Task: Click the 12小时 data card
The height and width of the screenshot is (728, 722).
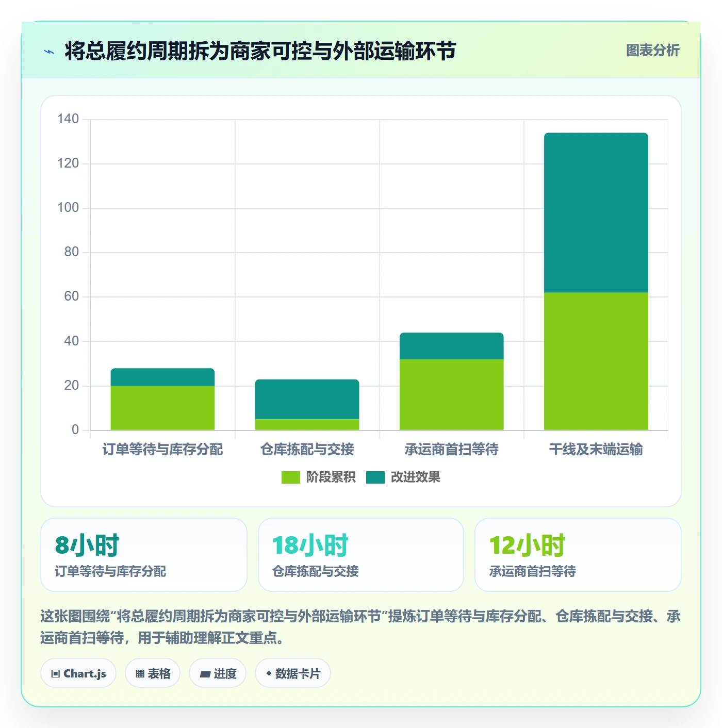Action: [578, 555]
